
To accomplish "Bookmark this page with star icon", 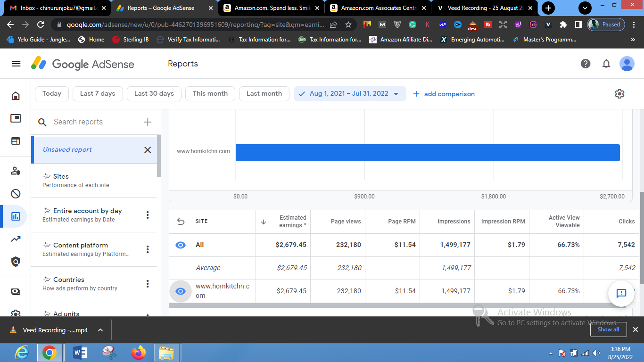I will click(x=348, y=25).
